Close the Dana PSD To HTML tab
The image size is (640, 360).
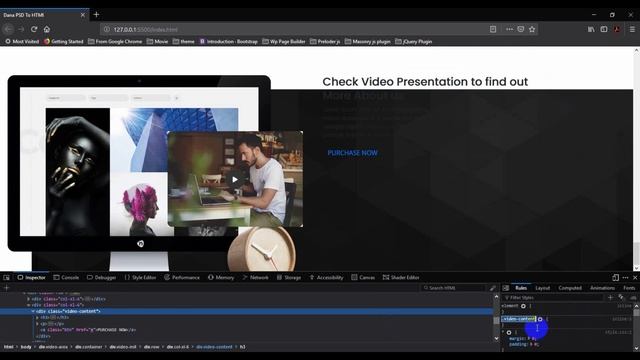pyautogui.click(x=82, y=15)
